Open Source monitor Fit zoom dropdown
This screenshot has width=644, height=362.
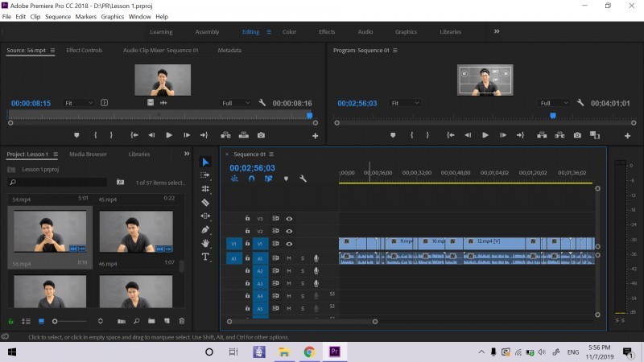pos(79,103)
